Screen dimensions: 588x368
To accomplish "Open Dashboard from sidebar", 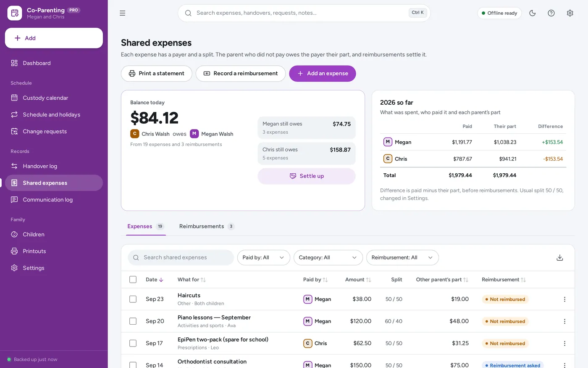I will click(54, 63).
